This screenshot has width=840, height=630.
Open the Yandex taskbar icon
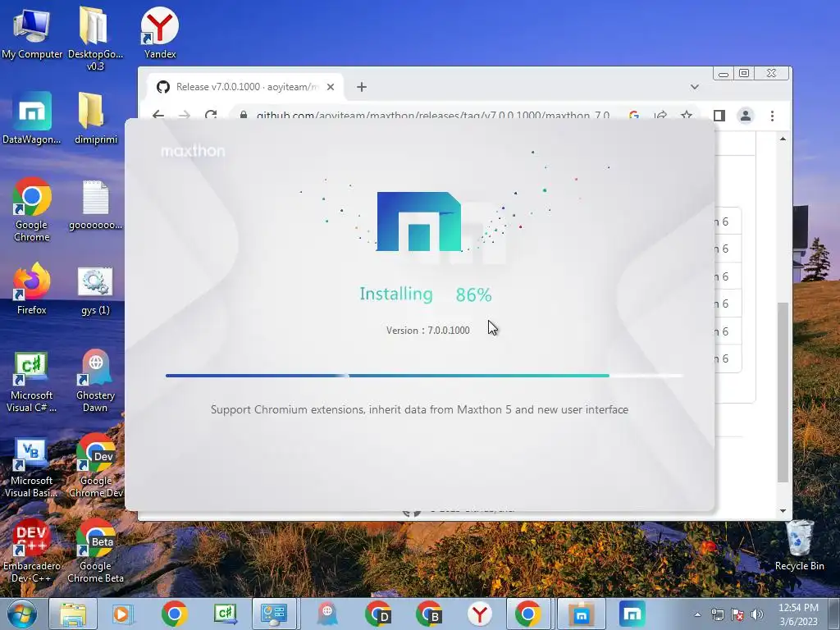[x=479, y=614]
